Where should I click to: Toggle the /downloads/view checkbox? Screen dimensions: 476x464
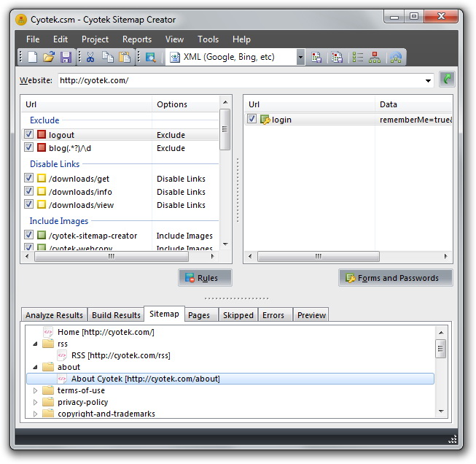point(29,204)
